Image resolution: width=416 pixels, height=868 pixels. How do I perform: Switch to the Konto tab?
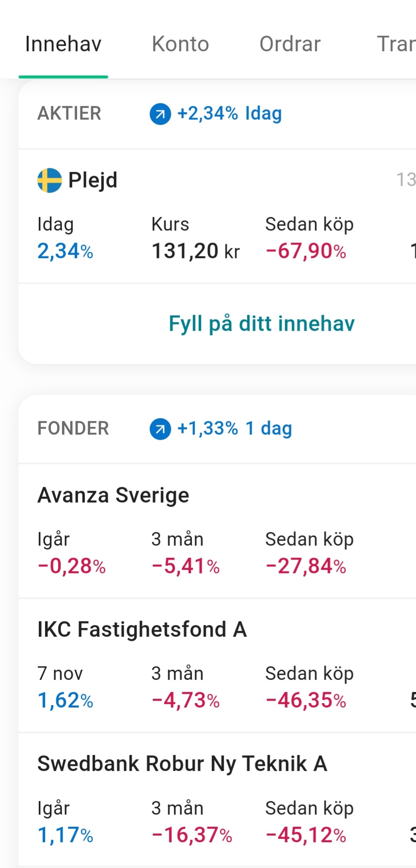click(x=180, y=44)
